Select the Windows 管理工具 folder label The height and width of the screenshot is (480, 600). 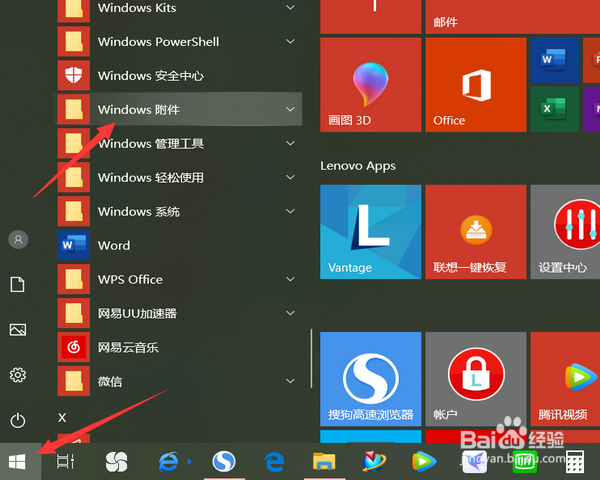[151, 144]
